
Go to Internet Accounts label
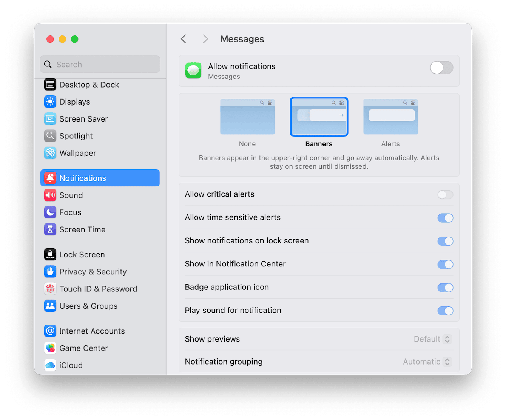coord(92,331)
